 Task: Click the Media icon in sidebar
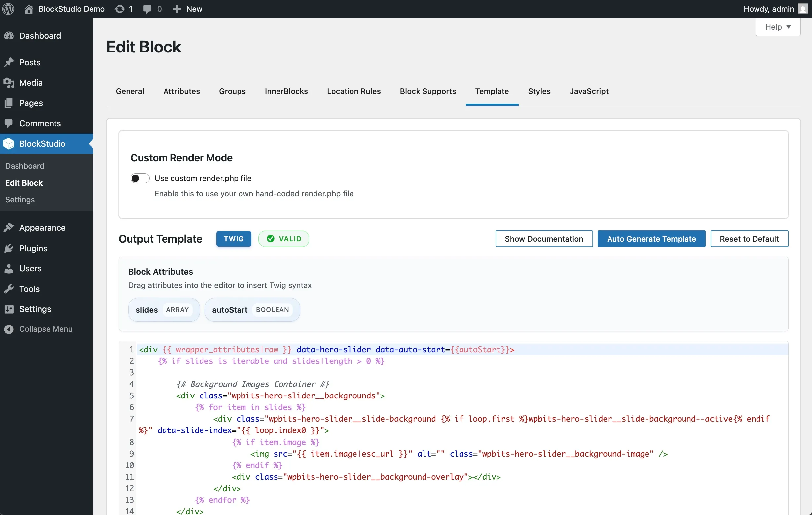click(9, 83)
